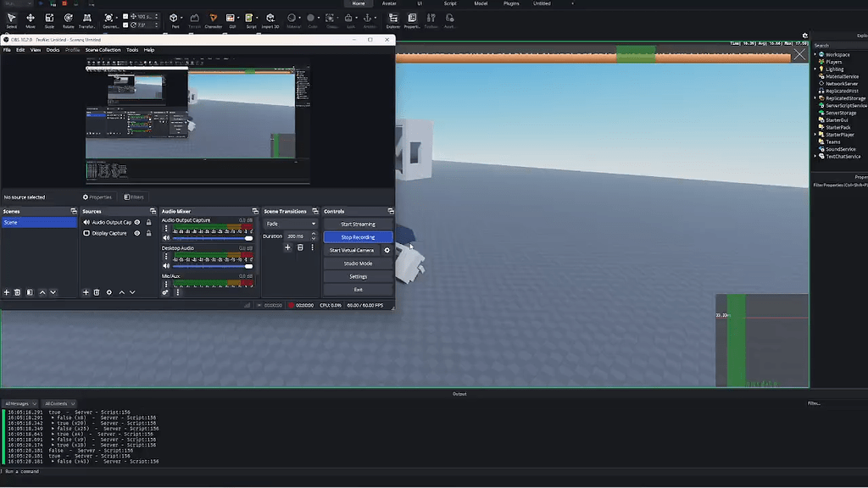Delete the selected source in Sources dock
This screenshot has width=868, height=488.
(97, 292)
